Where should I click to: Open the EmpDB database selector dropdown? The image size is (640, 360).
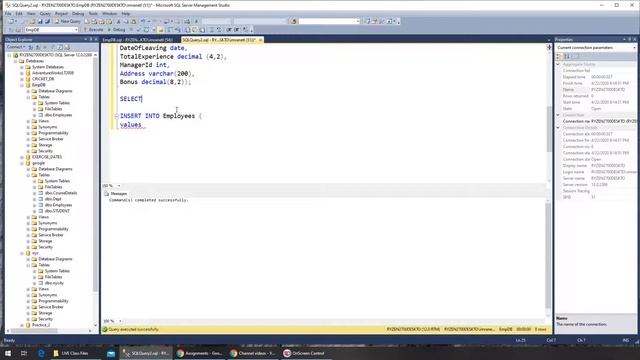point(51,30)
